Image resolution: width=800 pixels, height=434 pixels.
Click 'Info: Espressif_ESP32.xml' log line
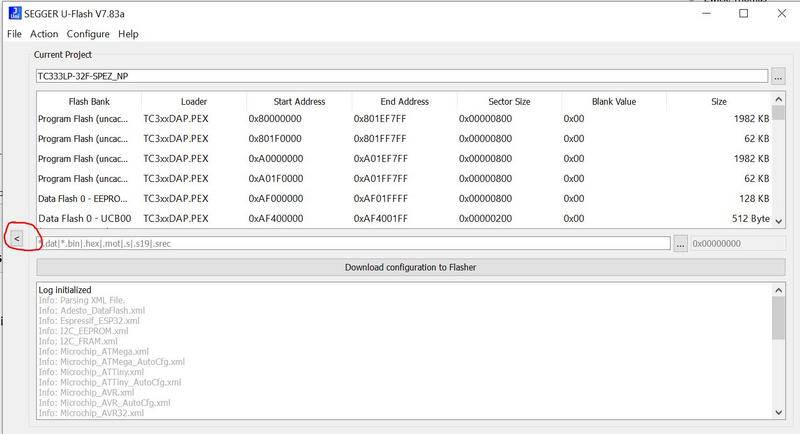[89, 321]
